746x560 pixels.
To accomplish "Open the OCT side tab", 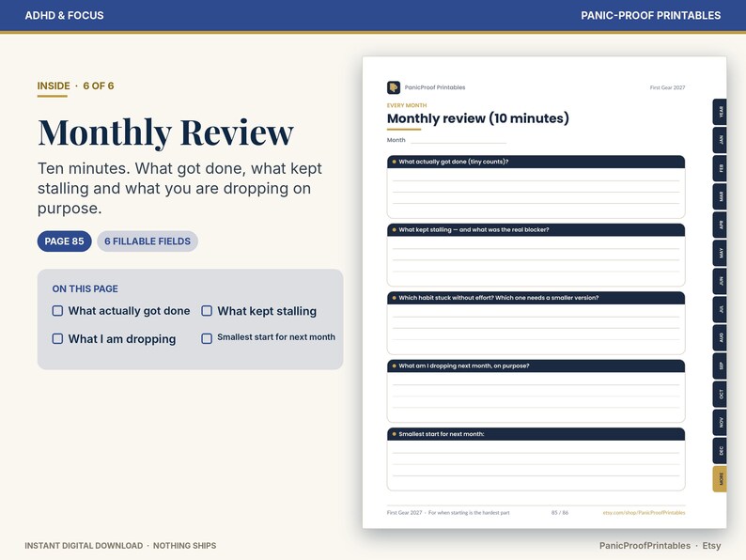I will 720,395.
